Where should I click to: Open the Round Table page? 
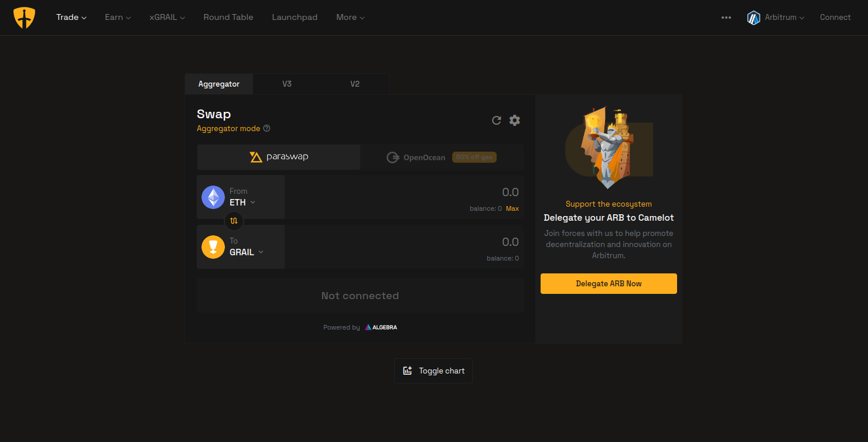click(228, 17)
